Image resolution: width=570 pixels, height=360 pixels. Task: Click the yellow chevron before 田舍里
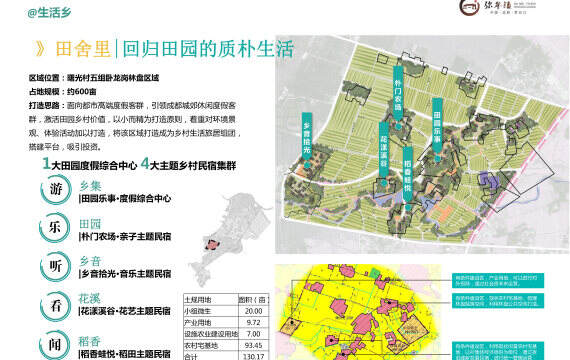click(x=40, y=48)
